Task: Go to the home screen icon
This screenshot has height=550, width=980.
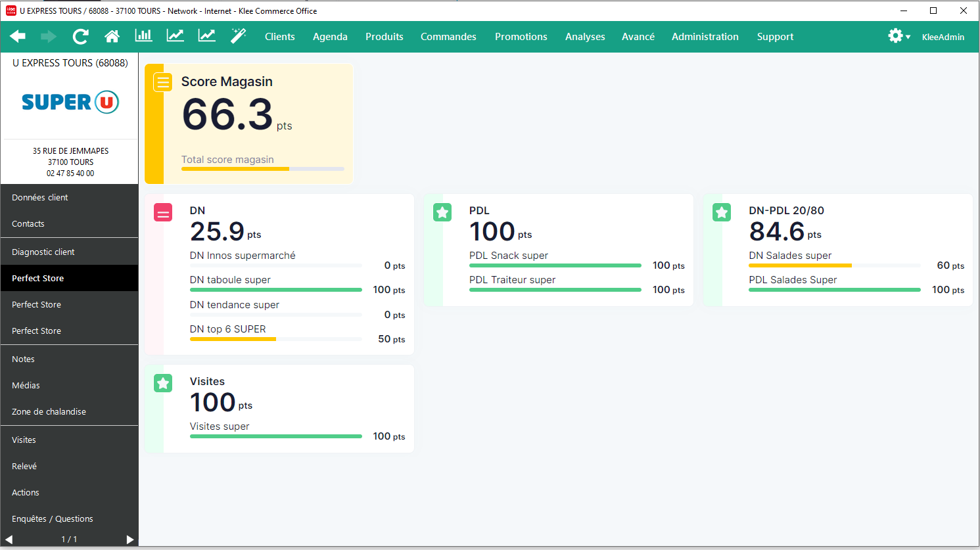Action: click(x=112, y=37)
